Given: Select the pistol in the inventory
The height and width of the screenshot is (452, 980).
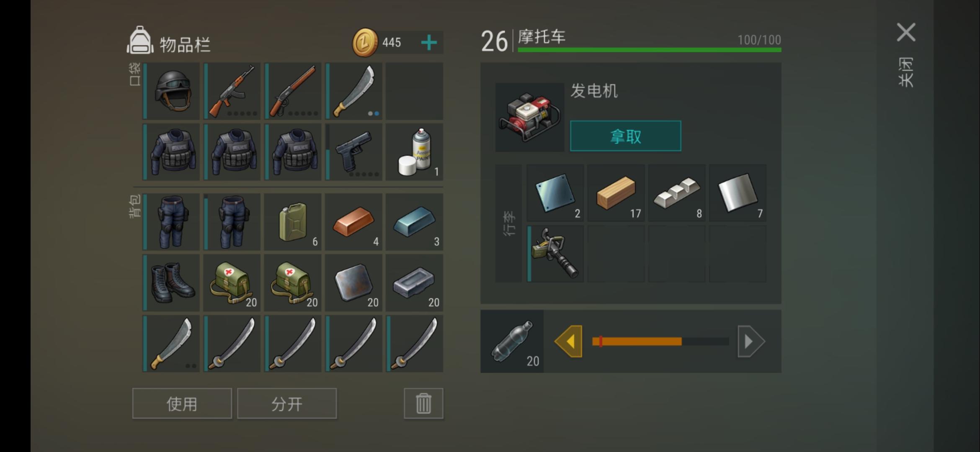Looking at the screenshot, I should point(353,152).
